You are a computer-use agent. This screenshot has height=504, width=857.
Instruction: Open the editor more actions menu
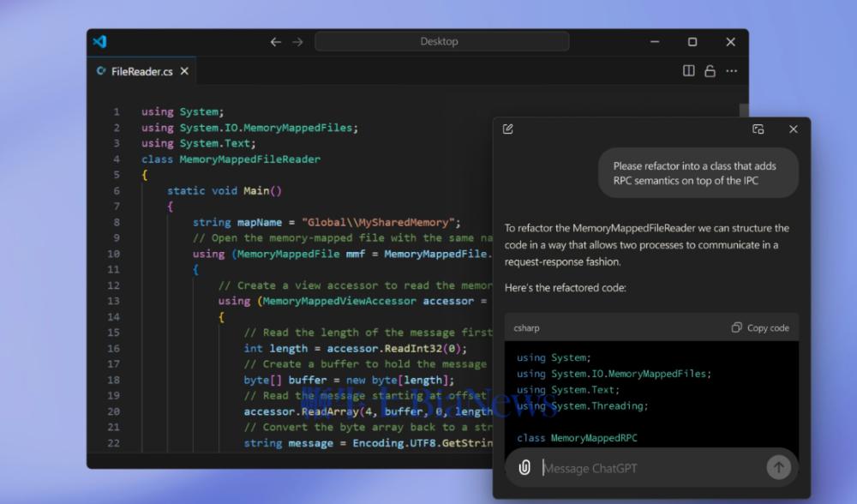(731, 71)
